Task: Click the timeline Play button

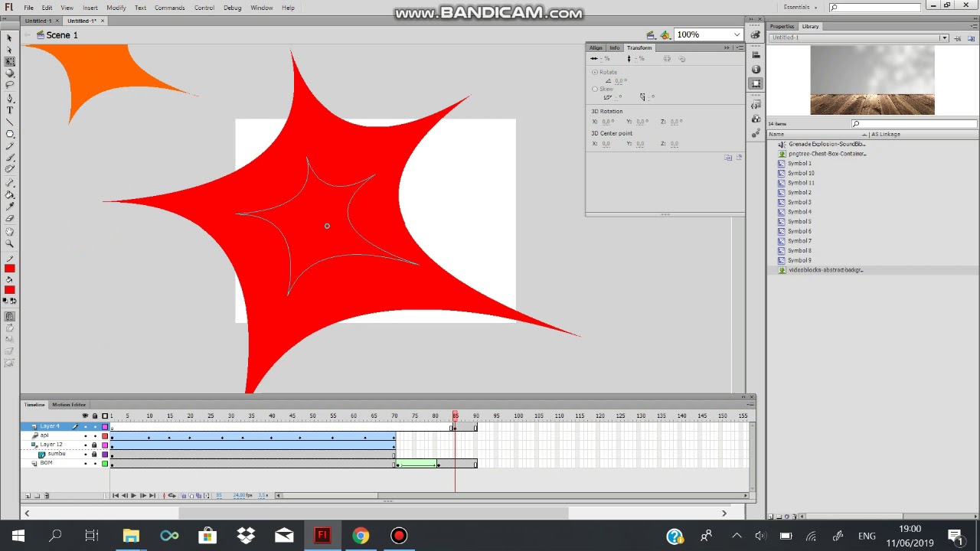Action: tap(133, 495)
